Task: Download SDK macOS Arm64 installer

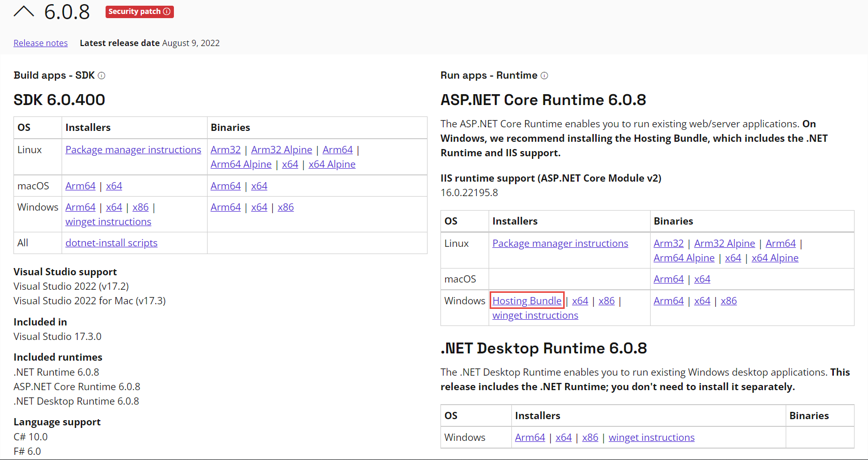Action: (80, 186)
